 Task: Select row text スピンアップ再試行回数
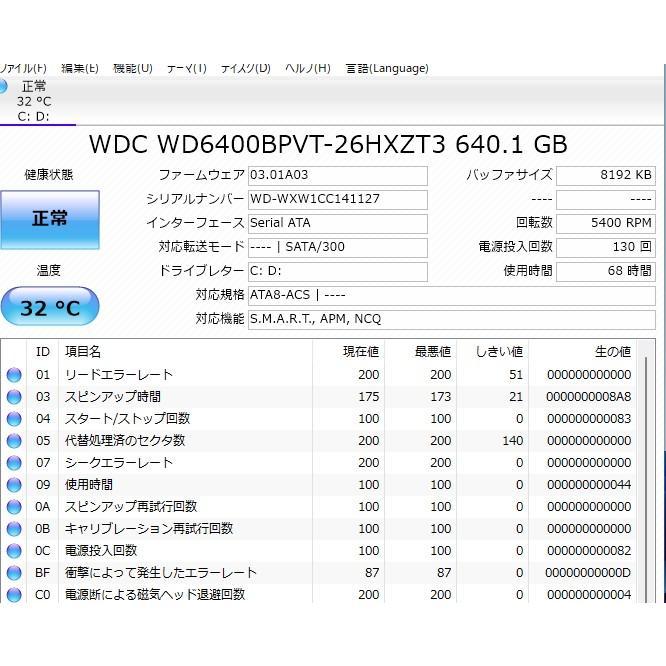[131, 507]
